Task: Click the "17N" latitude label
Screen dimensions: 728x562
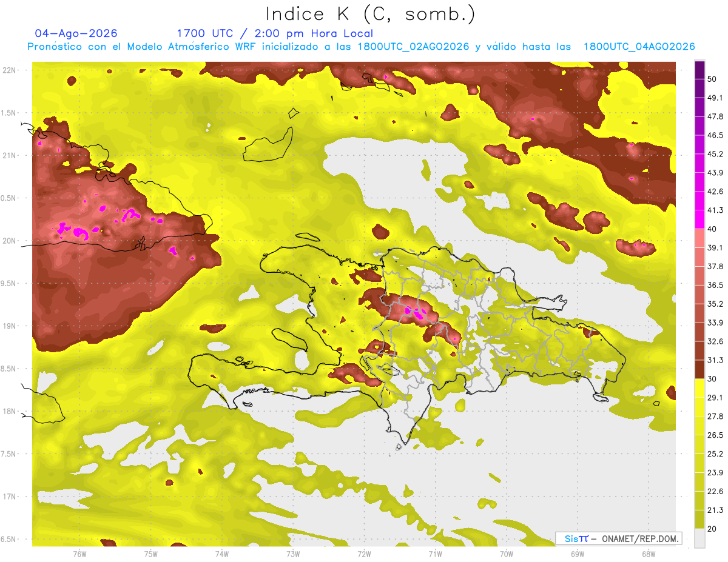Action: 10,497
